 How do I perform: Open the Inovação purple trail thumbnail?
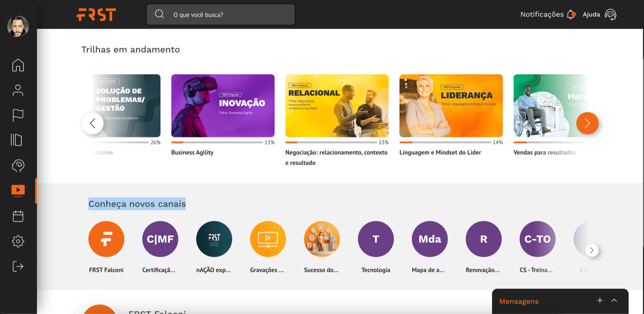[x=223, y=106]
